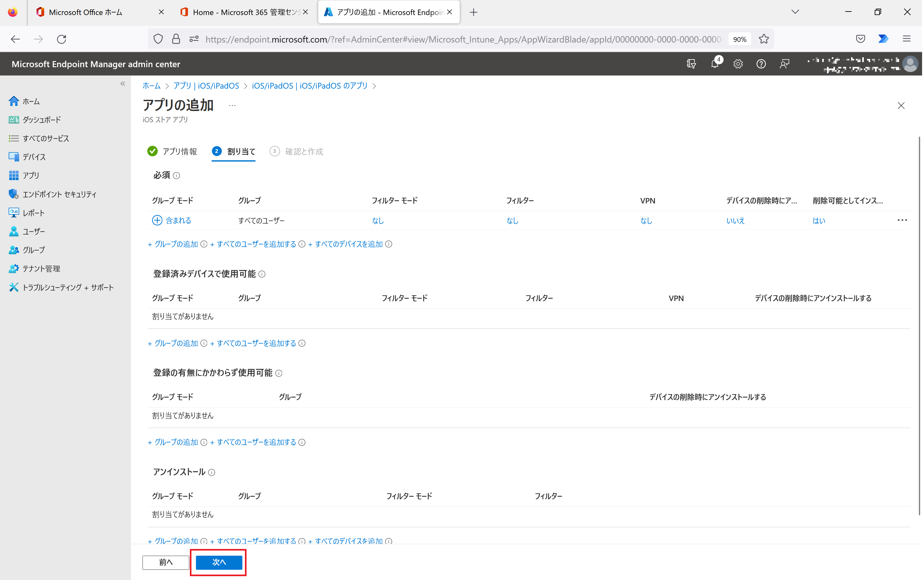Switch to Microsoft Office ホーム browser tab

(x=100, y=12)
